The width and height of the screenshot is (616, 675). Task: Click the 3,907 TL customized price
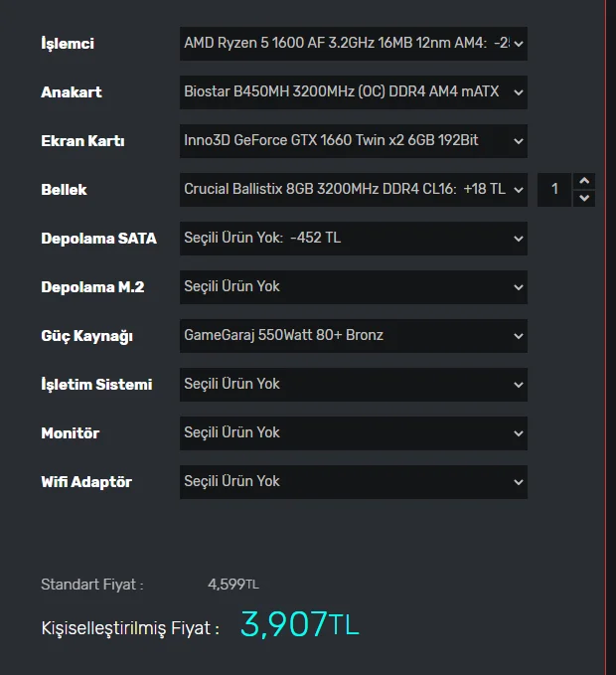click(x=299, y=625)
